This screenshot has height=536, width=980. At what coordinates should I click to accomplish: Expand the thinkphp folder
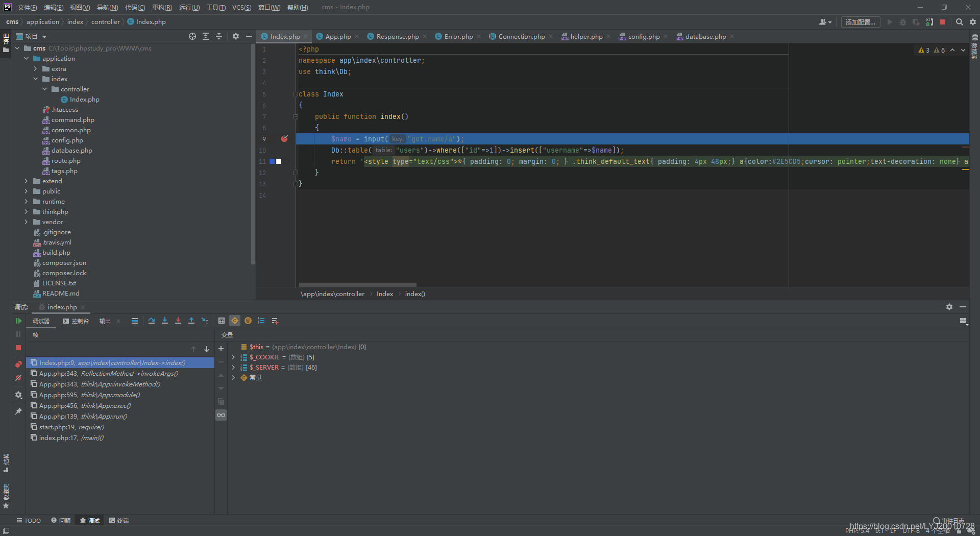pyautogui.click(x=26, y=212)
